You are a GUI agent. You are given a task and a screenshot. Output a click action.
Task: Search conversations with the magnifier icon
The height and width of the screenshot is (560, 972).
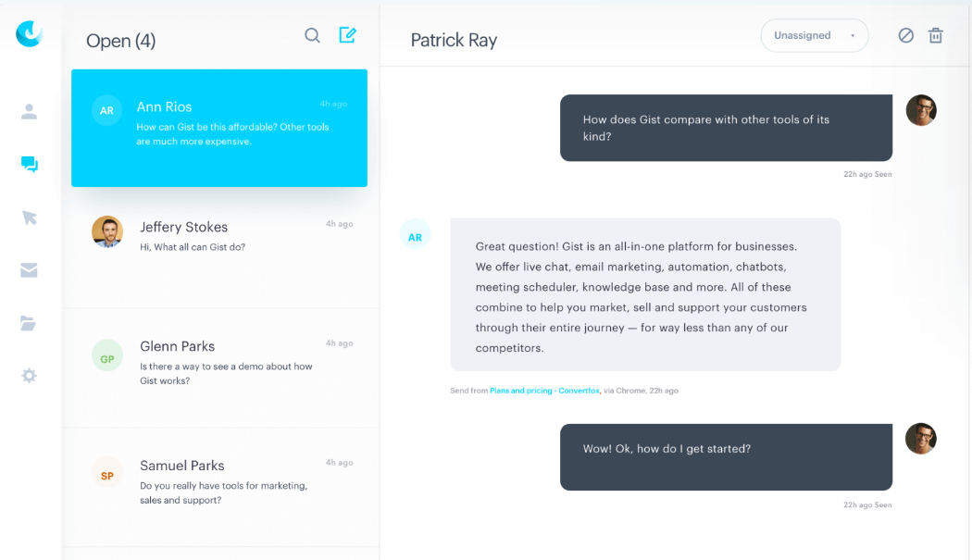pyautogui.click(x=313, y=35)
